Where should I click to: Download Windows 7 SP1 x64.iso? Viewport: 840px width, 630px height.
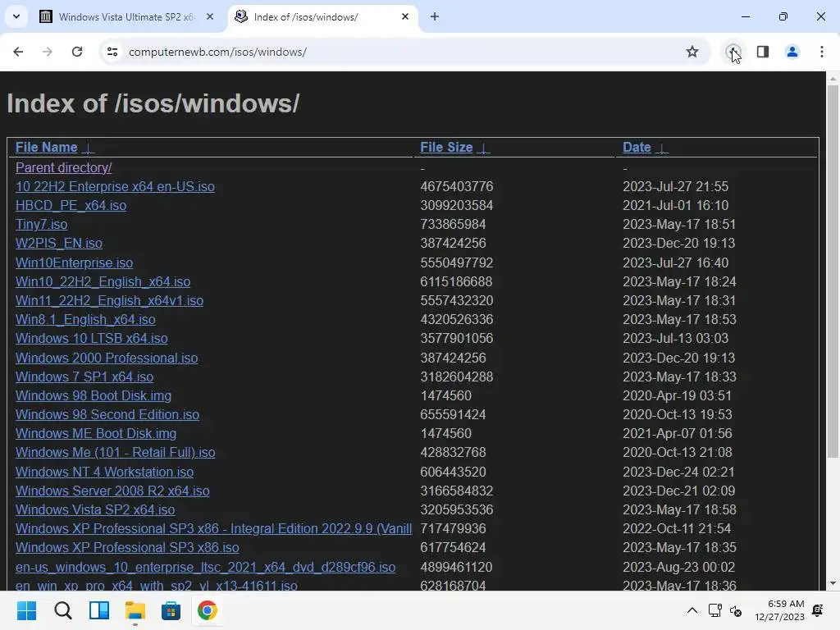pos(84,377)
